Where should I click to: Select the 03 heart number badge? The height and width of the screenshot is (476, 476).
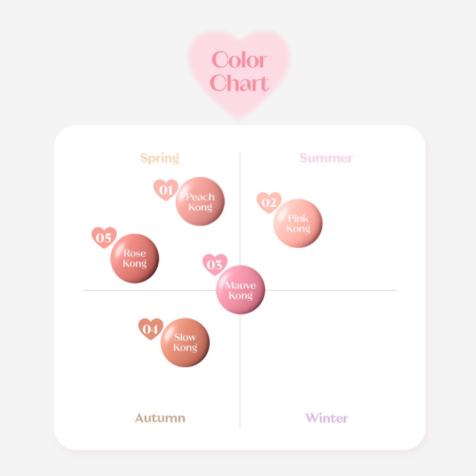tap(214, 264)
